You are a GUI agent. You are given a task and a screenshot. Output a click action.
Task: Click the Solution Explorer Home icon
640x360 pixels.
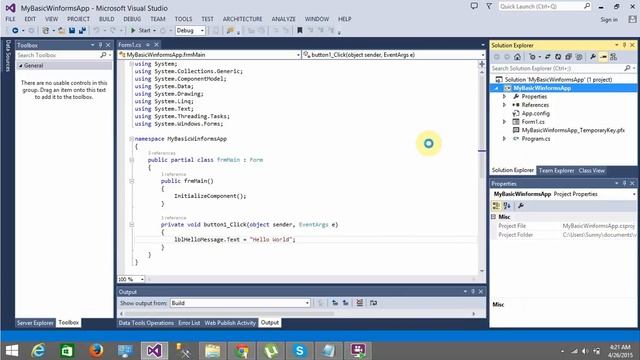pos(517,57)
